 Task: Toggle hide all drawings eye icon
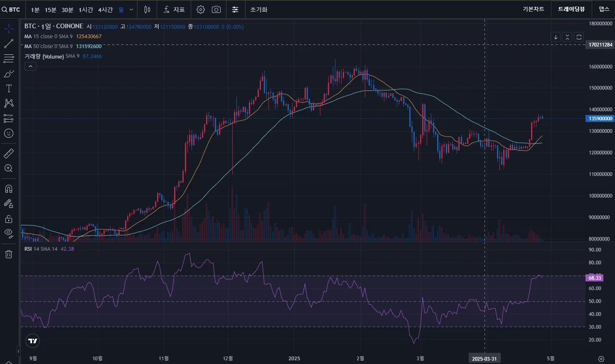tap(9, 234)
